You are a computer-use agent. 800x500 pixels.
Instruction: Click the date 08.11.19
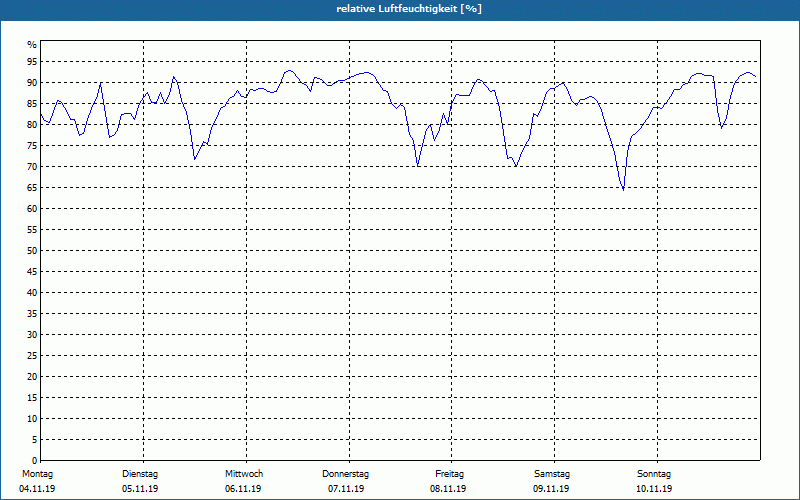(448, 489)
